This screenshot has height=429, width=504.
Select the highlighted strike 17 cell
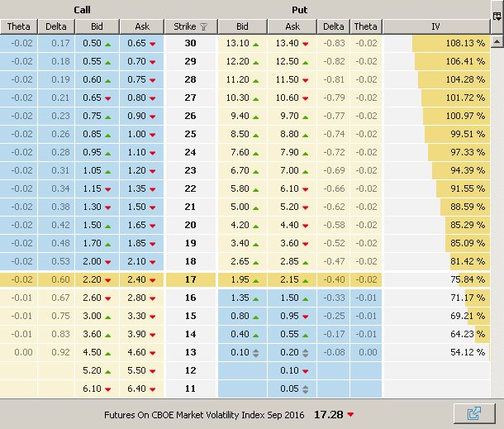[191, 279]
